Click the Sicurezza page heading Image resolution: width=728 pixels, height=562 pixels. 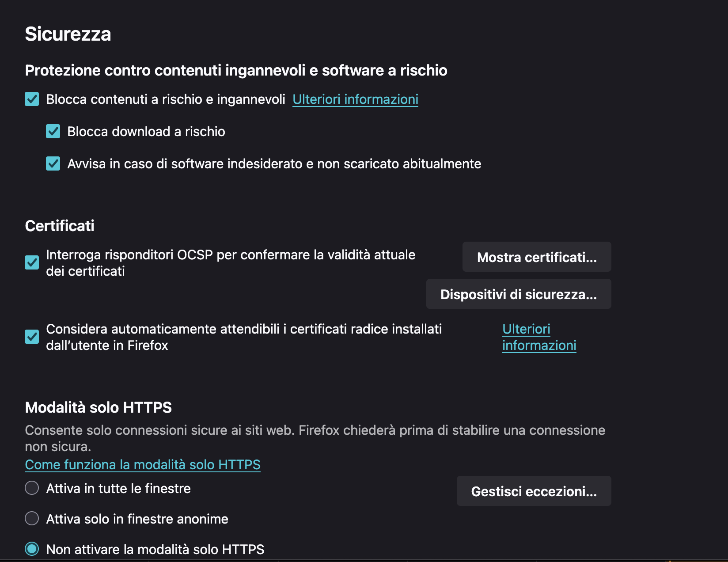point(68,34)
